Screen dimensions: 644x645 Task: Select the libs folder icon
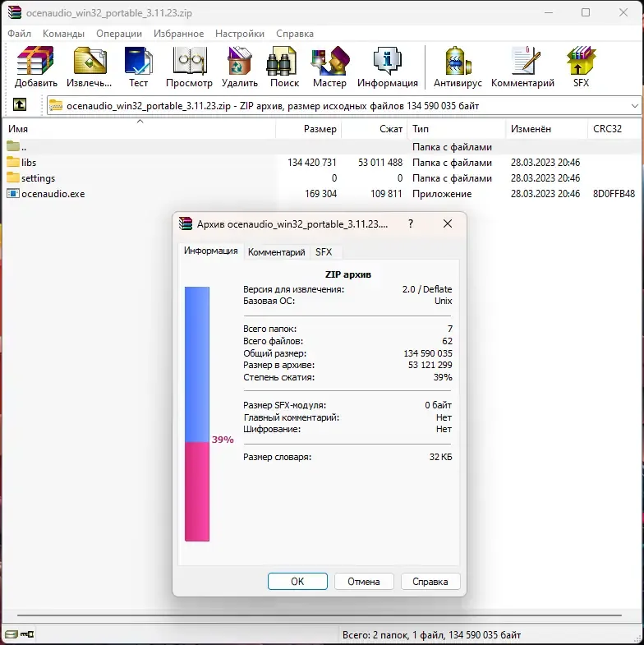coord(13,162)
